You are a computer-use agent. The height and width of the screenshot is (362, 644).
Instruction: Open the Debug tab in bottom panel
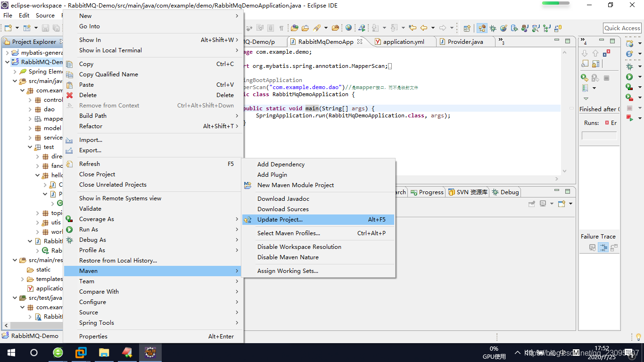coord(505,192)
